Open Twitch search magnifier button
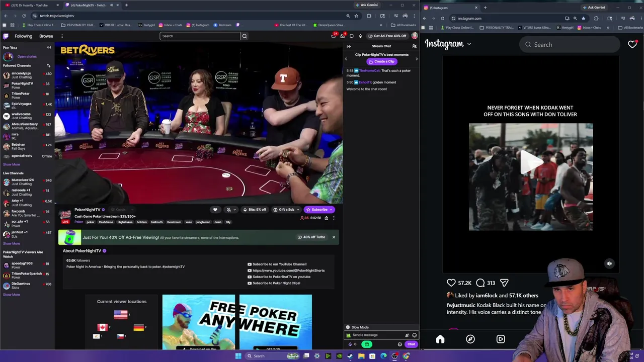Viewport: 644px width, 362px height. (x=245, y=36)
